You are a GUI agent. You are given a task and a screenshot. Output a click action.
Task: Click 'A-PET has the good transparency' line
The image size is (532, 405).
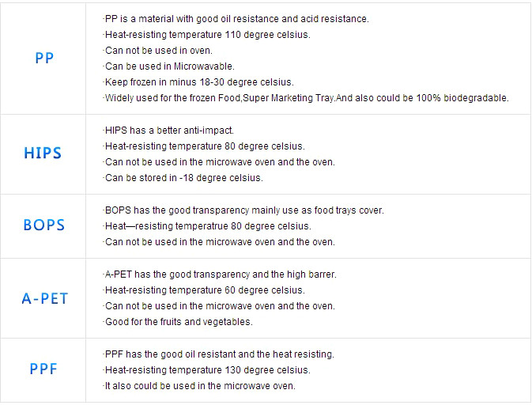pyautogui.click(x=220, y=274)
